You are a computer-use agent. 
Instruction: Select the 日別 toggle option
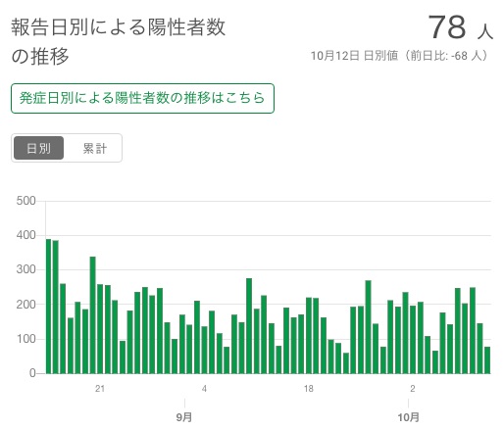(38, 148)
